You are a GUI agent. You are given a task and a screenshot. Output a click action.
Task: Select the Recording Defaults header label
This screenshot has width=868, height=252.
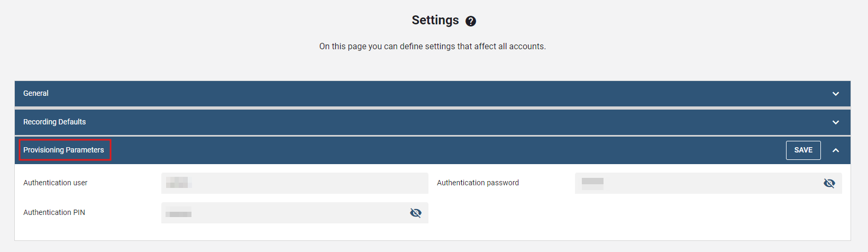tap(54, 122)
